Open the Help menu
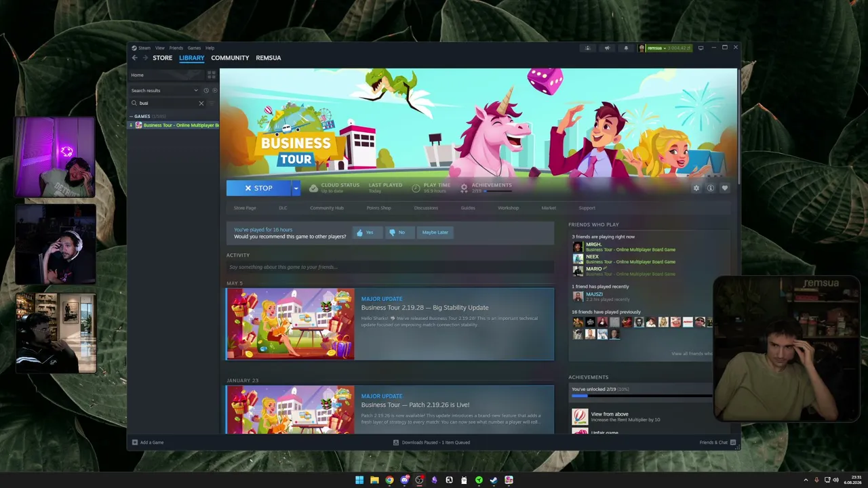Image resolution: width=868 pixels, height=488 pixels. pyautogui.click(x=210, y=48)
